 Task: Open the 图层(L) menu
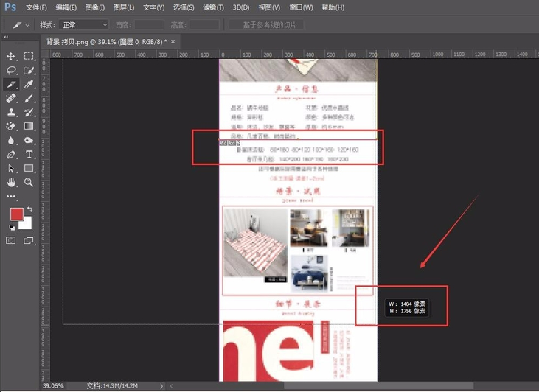click(x=121, y=7)
